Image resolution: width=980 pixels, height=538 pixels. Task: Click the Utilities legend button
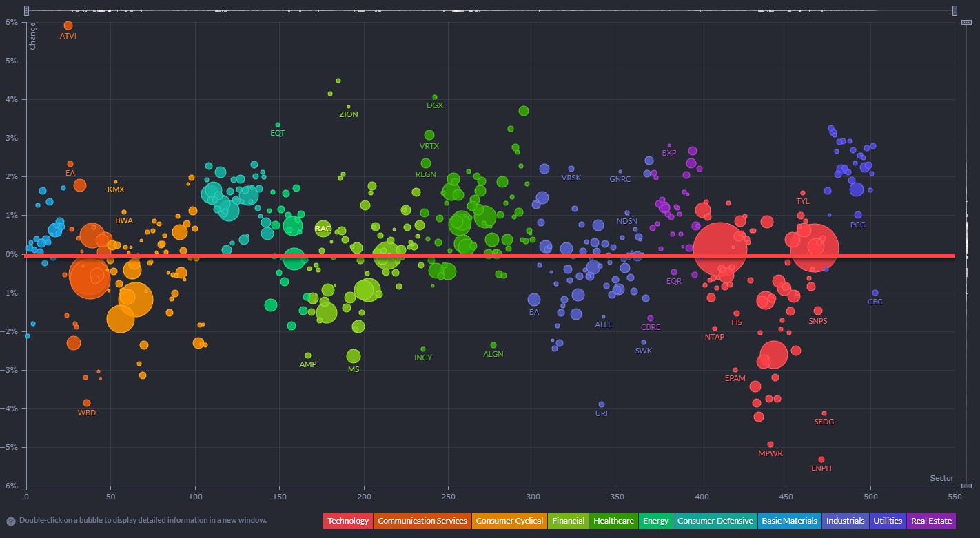(887, 521)
